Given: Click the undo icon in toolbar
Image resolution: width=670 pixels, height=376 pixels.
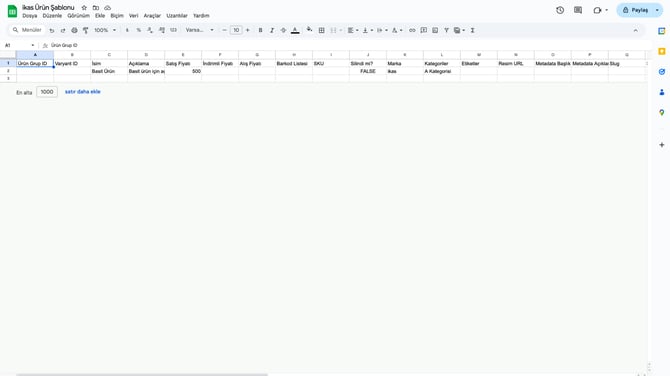Looking at the screenshot, I should (52, 30).
